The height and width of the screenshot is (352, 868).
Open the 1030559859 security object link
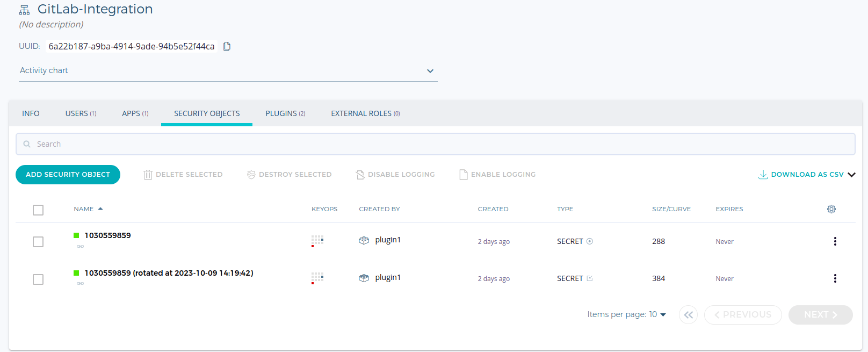pos(107,235)
